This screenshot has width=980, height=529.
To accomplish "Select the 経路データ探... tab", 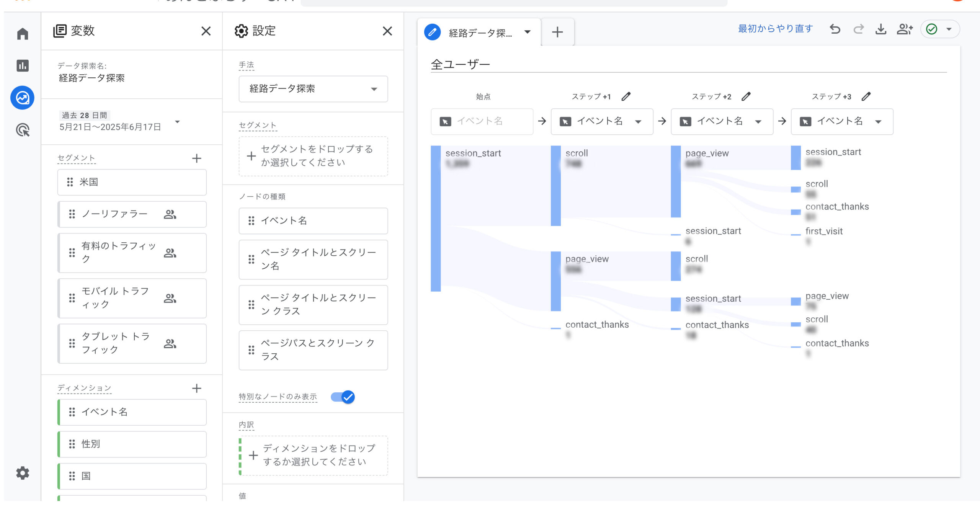I will [479, 33].
